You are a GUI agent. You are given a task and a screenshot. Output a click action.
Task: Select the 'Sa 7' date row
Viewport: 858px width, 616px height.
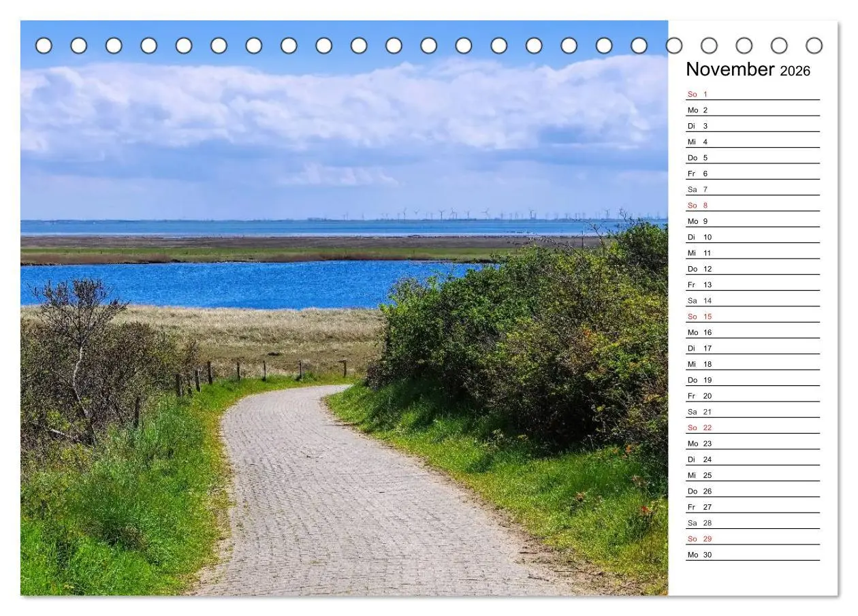pos(752,189)
